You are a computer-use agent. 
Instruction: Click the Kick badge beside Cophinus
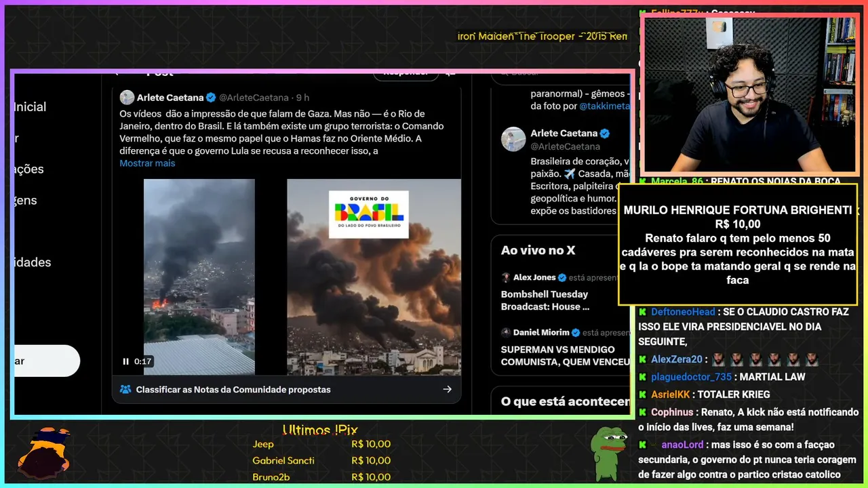(642, 412)
